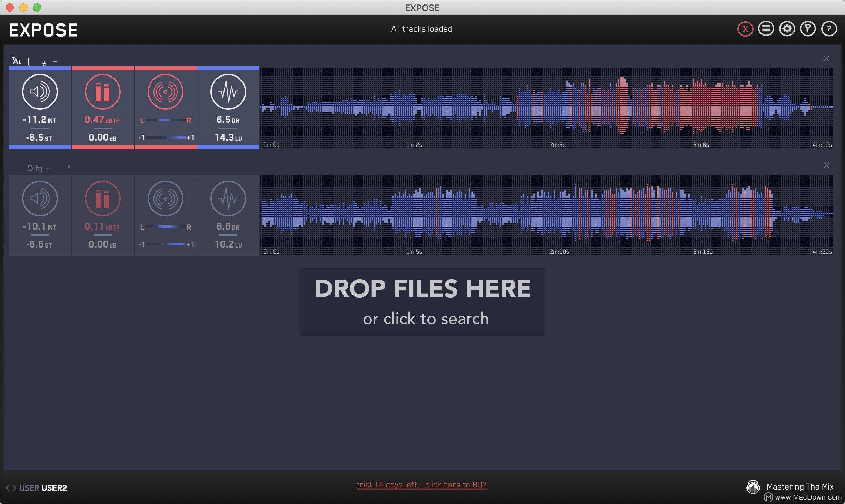The image size is (845, 504).
Task: Click trial purchase link at bottom
Action: click(422, 484)
